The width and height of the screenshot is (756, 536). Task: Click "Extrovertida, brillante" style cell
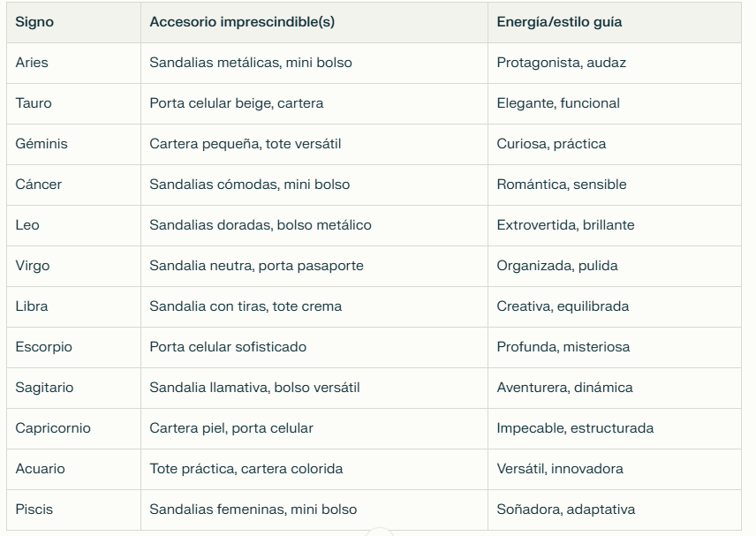[565, 225]
